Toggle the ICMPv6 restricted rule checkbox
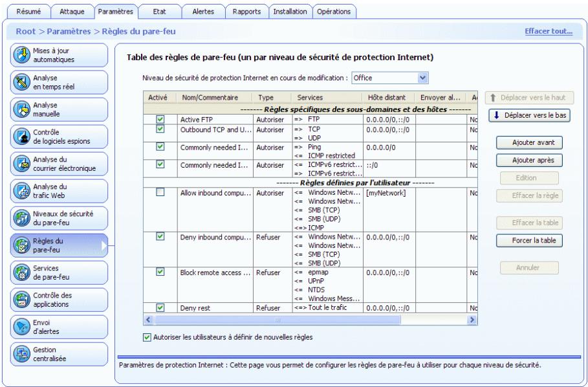 (x=160, y=164)
